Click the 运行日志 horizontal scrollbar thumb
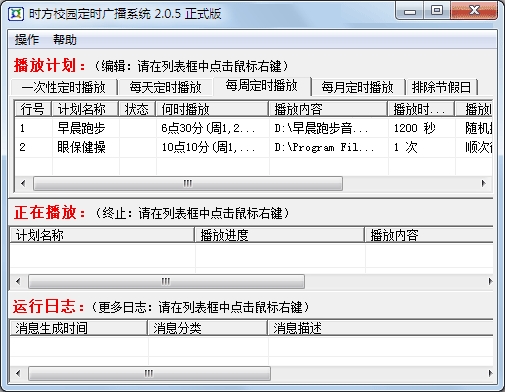 coord(149,373)
